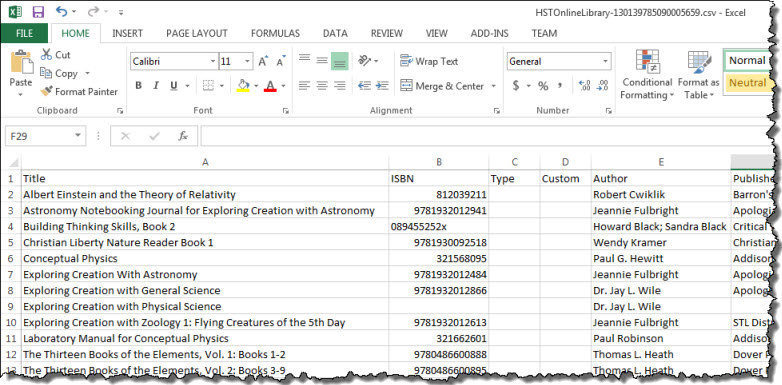
Task: Click the Redo arrow icon
Action: [92, 11]
